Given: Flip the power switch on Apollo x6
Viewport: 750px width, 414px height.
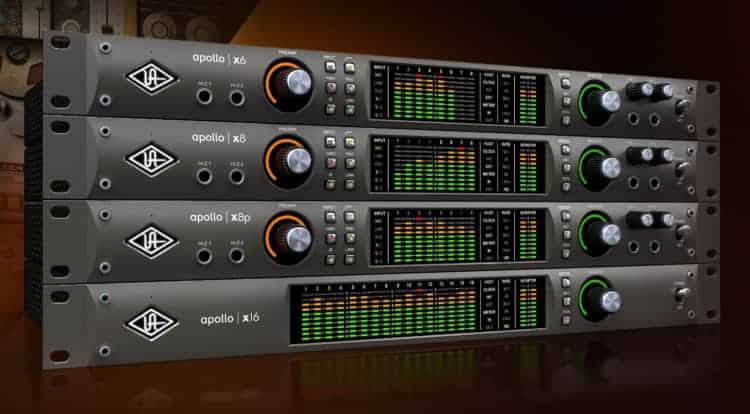Looking at the screenshot, I should [682, 106].
